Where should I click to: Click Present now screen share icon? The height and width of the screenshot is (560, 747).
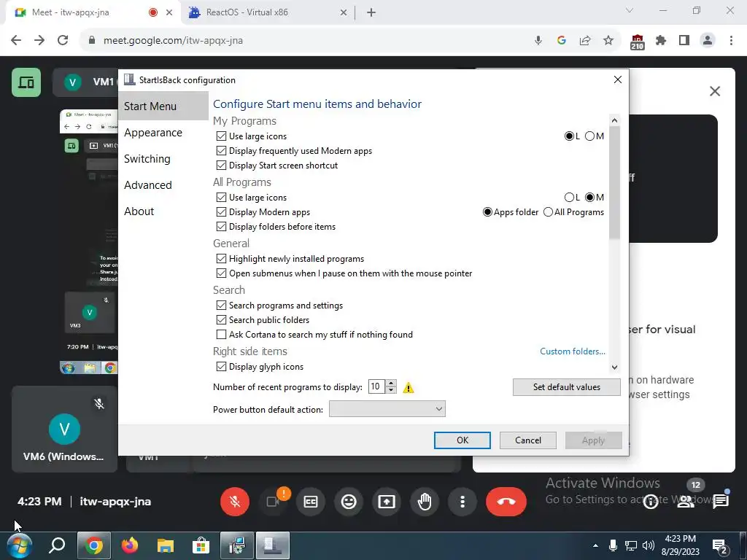pyautogui.click(x=387, y=502)
